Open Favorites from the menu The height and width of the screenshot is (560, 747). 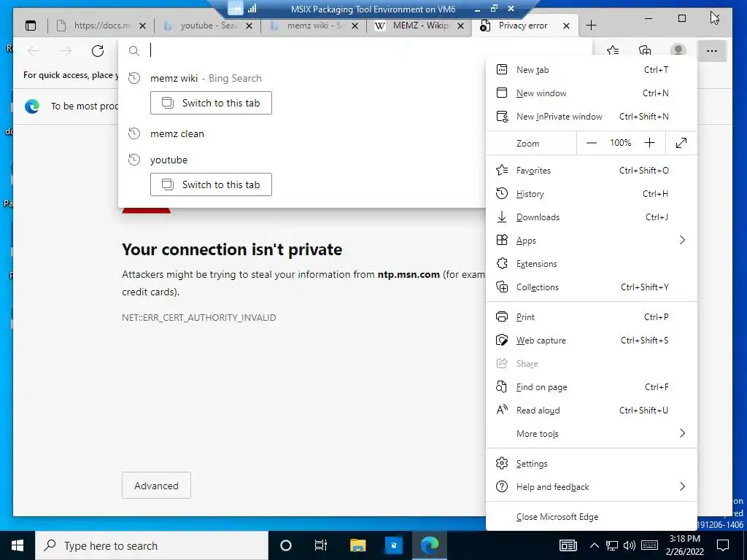click(x=591, y=171)
